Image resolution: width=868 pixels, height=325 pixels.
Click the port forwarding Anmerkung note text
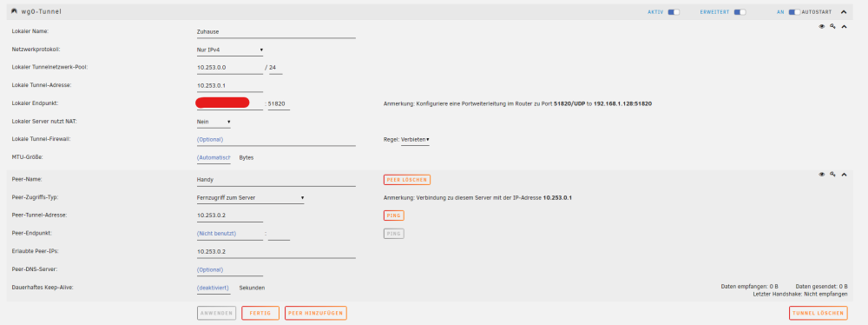point(517,103)
